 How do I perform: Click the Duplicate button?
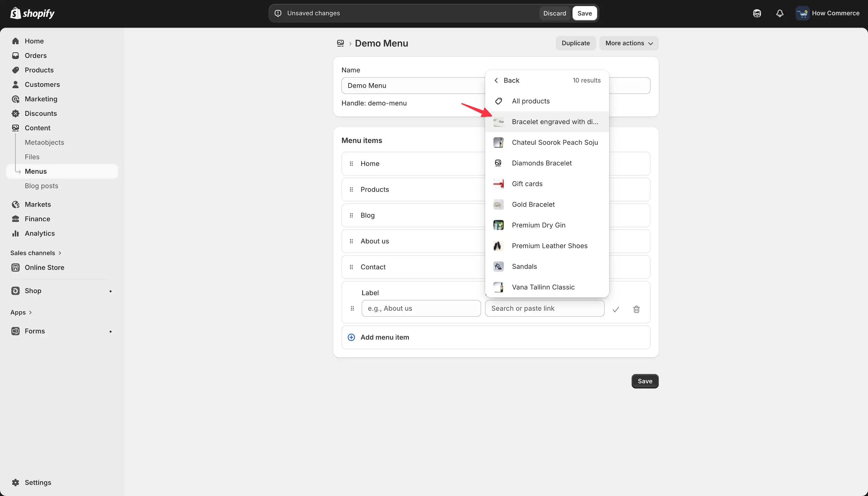tap(575, 43)
